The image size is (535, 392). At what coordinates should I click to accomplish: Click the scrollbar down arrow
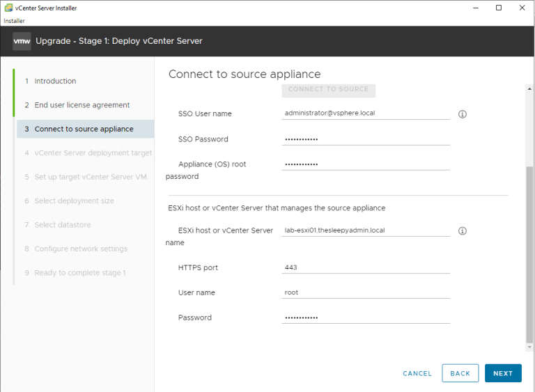click(529, 347)
